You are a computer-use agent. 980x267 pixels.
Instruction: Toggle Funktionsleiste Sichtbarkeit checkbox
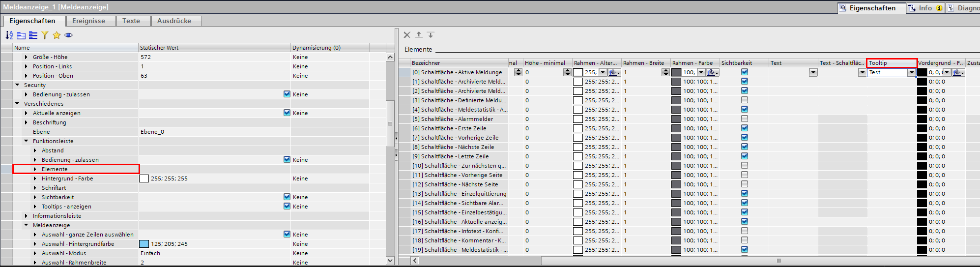click(287, 197)
